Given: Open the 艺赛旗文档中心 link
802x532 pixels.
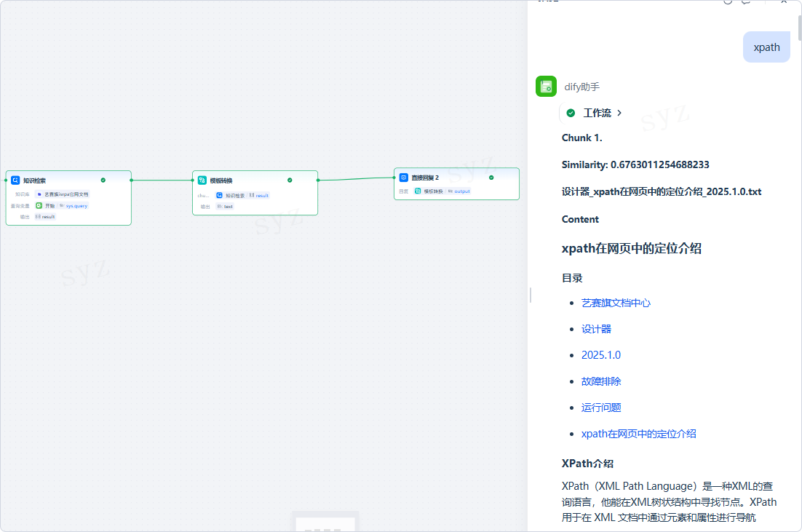Looking at the screenshot, I should pyautogui.click(x=616, y=303).
